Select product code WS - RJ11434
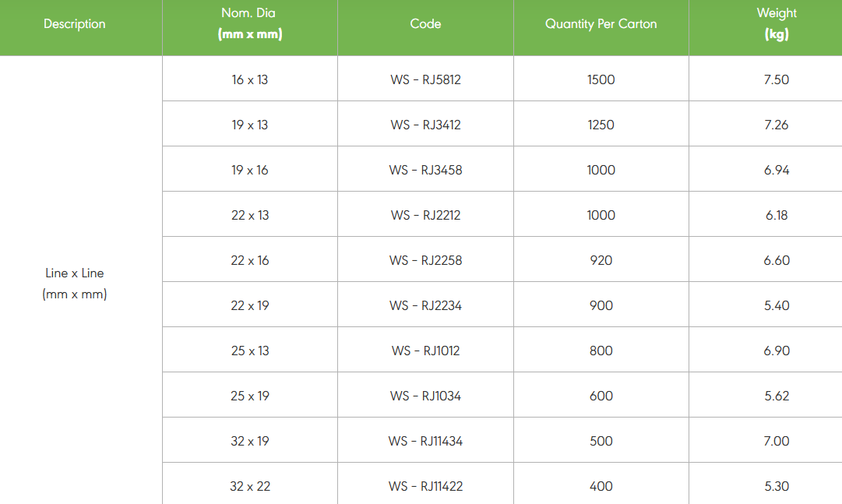Viewport: 842px width, 504px height. coord(425,441)
